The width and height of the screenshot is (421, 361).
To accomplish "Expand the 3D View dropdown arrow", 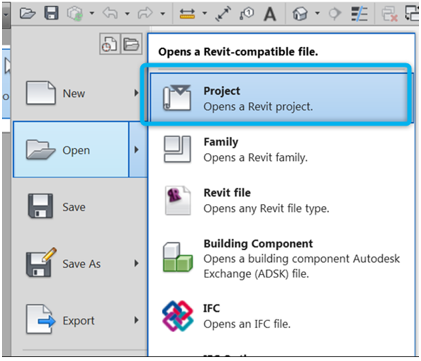I will click(x=317, y=14).
